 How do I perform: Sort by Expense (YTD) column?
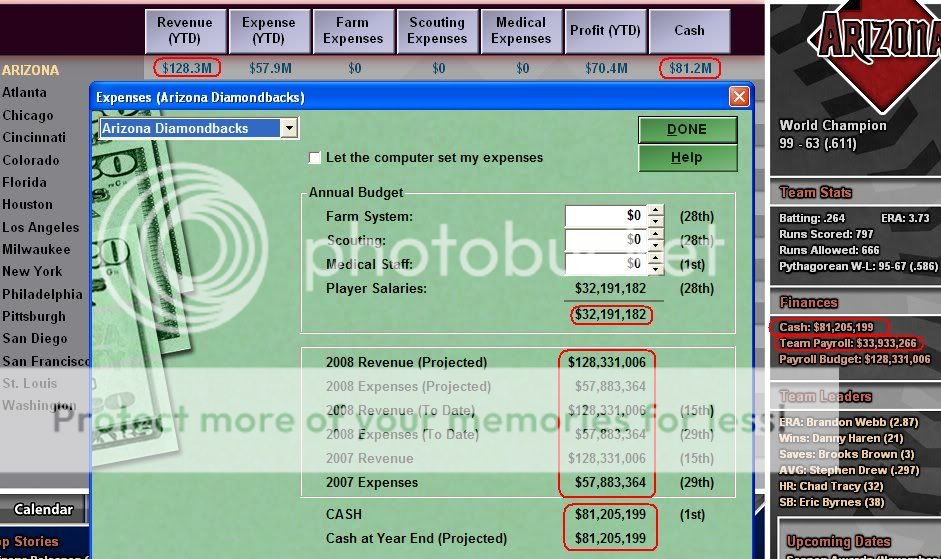(269, 31)
